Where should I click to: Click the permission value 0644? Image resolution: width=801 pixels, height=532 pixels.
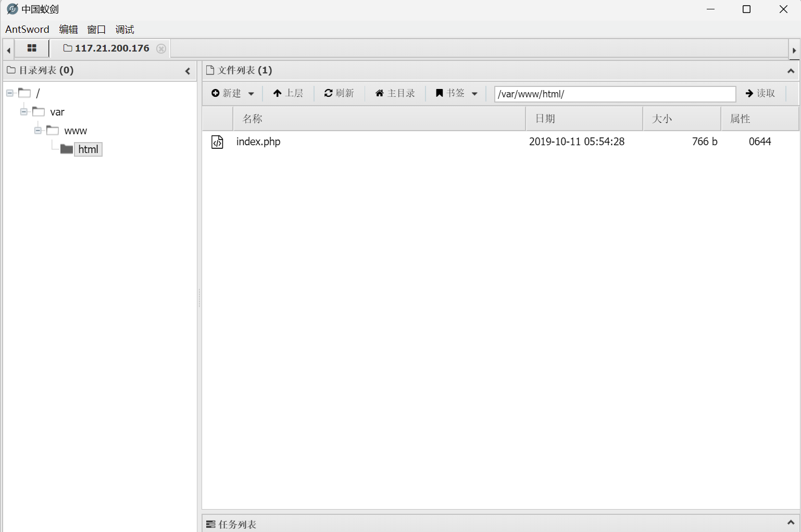coord(760,142)
